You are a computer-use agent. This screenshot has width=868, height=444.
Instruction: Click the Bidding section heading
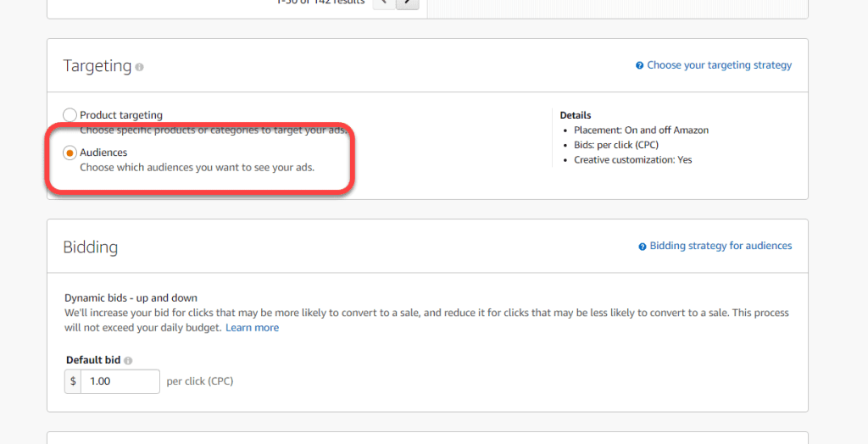(x=91, y=247)
